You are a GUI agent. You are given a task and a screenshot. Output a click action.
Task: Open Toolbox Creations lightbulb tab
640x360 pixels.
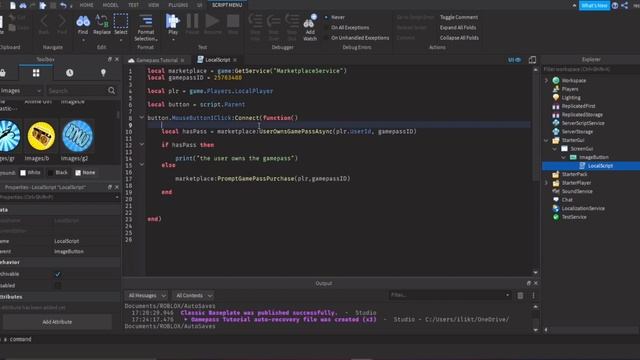pos(103,73)
